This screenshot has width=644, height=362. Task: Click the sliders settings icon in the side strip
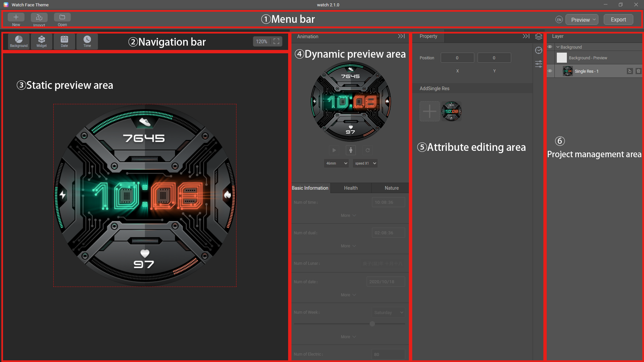click(x=539, y=64)
